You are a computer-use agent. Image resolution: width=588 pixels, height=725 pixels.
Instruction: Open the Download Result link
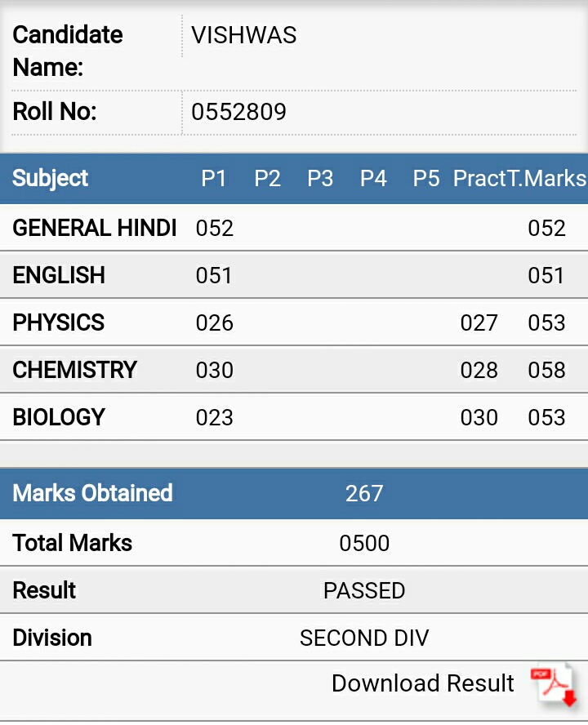click(423, 683)
